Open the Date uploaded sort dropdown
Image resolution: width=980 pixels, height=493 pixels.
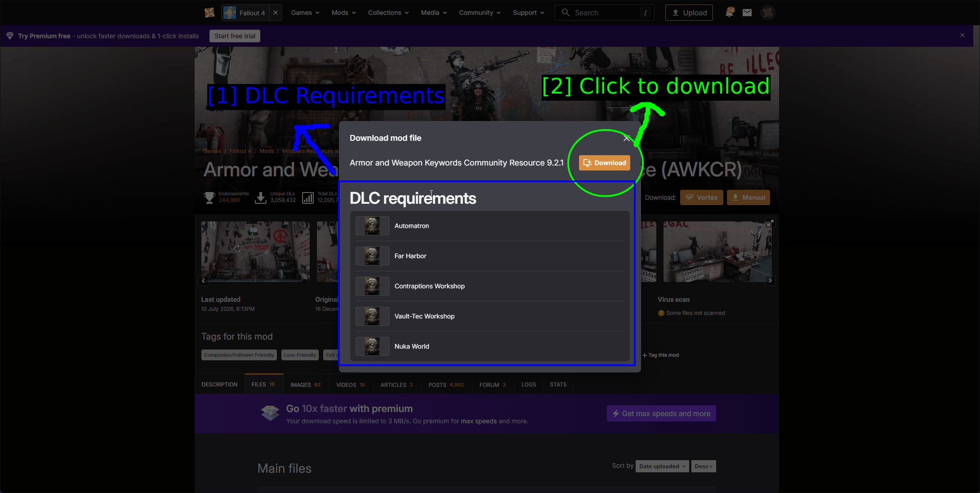(663, 466)
